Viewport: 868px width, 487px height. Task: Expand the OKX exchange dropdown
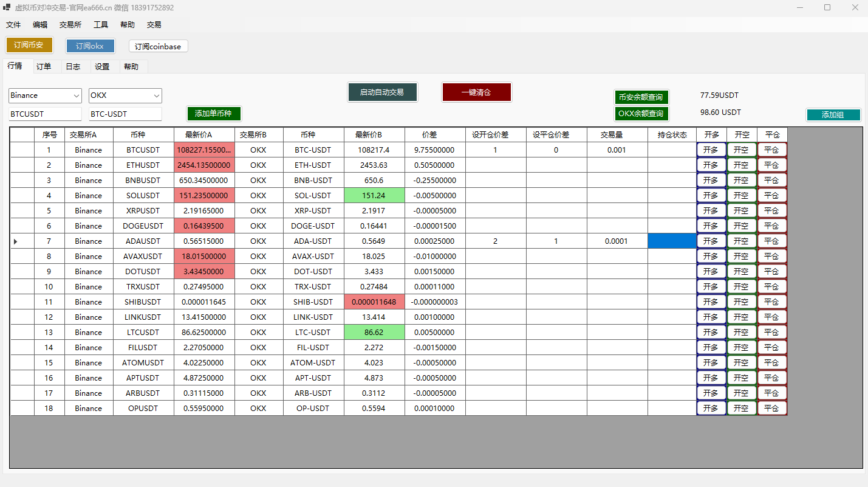(x=125, y=95)
